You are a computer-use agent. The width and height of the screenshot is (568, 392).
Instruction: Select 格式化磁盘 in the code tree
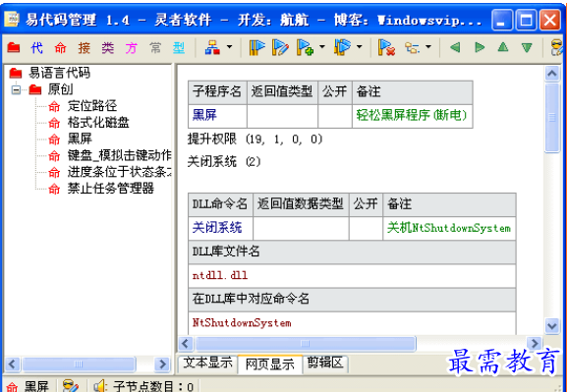tap(98, 122)
